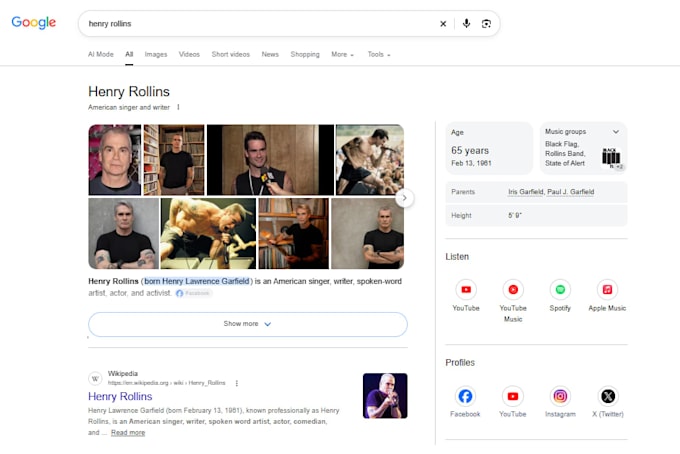Switch to AI Mode tab

[101, 55]
